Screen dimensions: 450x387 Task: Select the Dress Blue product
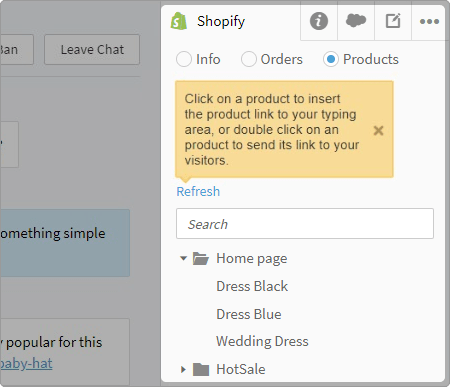click(x=249, y=314)
